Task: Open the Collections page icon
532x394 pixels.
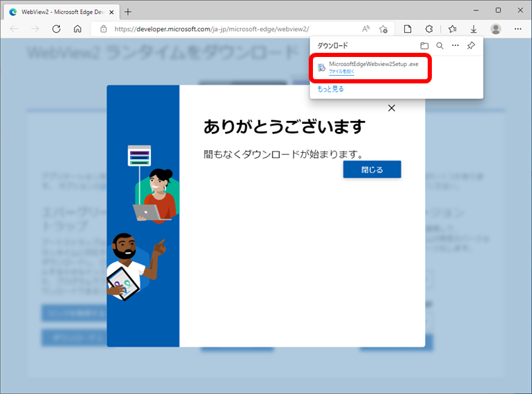Action: tap(408, 28)
